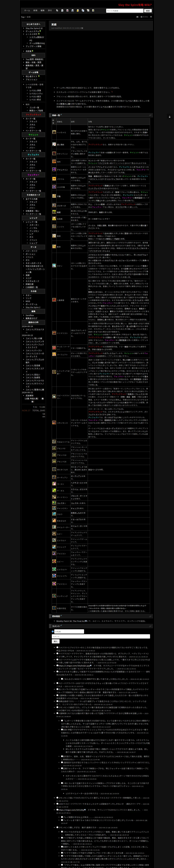This screenshot has width=174, height=868.
Task: Click the 集束 achievement icon
Action: [x=54, y=246]
